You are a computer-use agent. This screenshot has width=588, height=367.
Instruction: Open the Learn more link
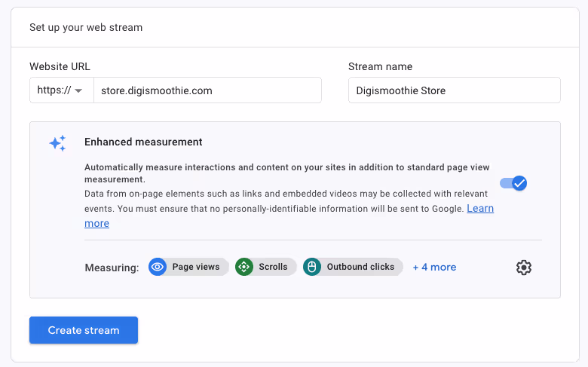(x=480, y=209)
